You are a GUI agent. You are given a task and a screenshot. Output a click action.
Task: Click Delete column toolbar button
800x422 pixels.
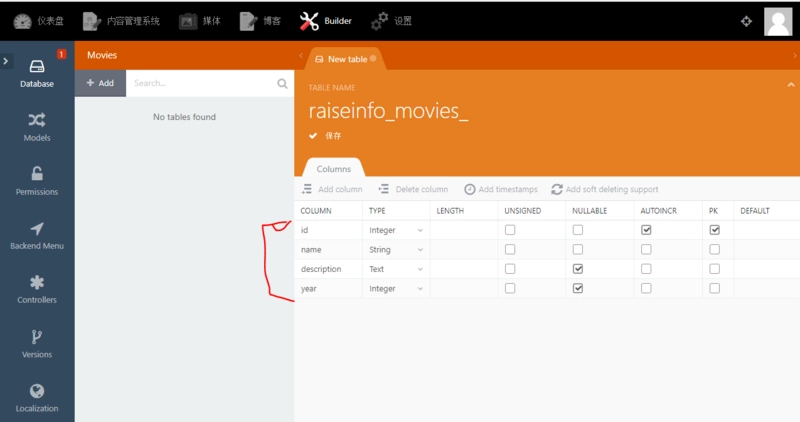[413, 189]
